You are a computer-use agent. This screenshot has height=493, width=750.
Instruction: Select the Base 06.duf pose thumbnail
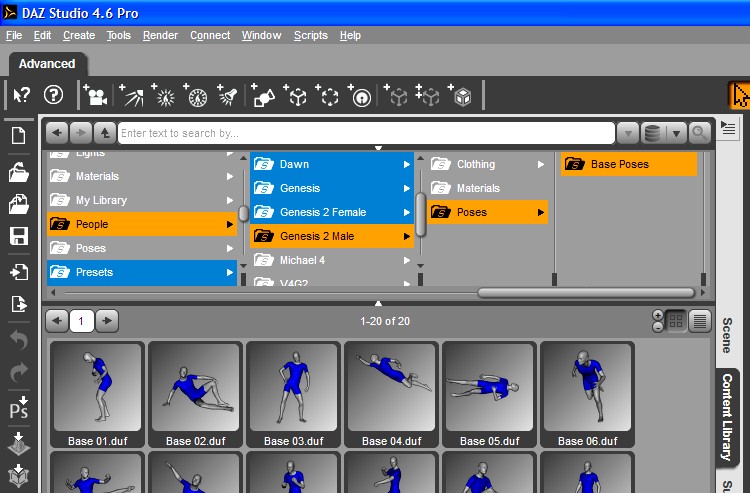[587, 395]
